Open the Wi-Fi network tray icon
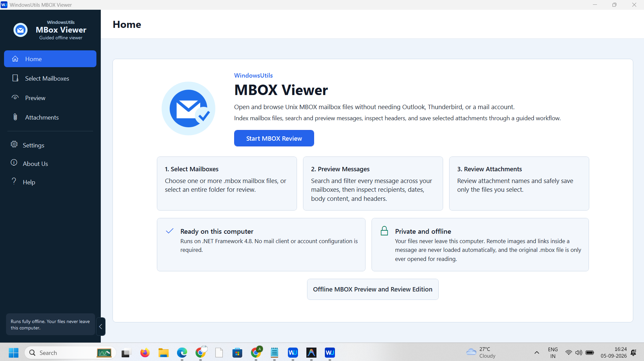This screenshot has width=644, height=361. 568,353
